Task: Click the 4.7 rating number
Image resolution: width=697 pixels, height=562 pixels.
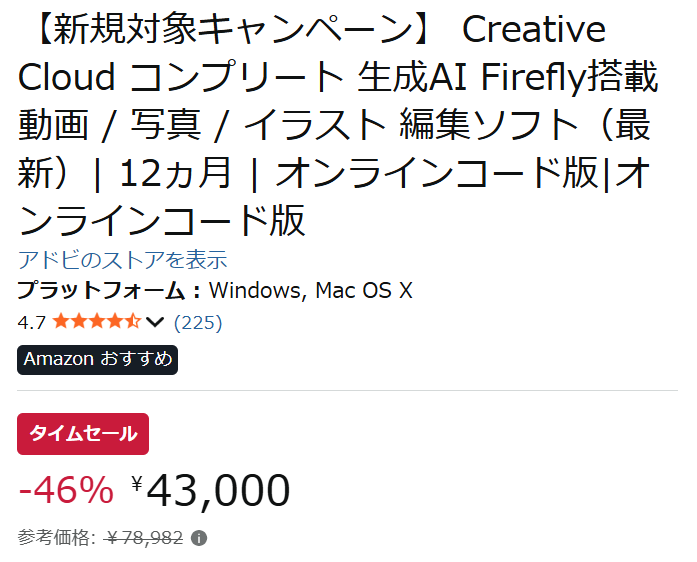Action: click(32, 322)
